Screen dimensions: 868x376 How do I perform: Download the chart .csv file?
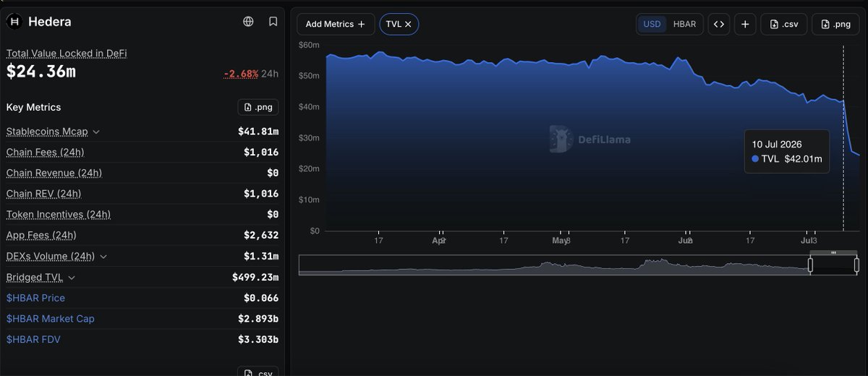(x=784, y=24)
